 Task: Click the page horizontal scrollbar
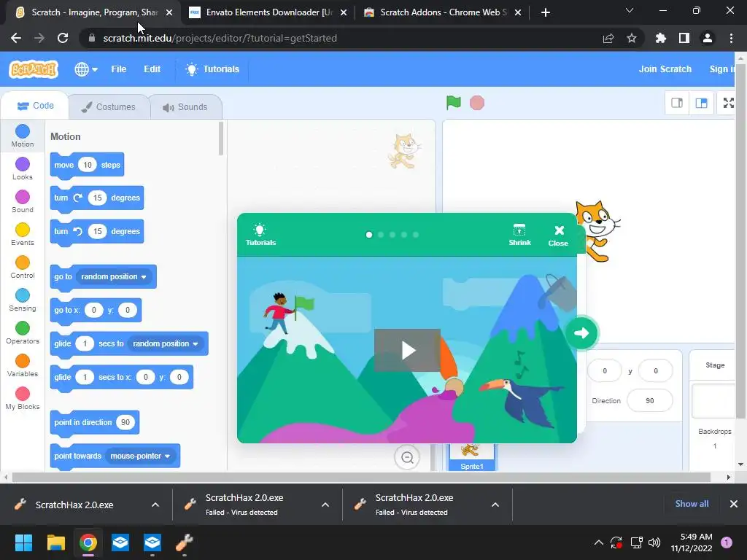click(361, 477)
